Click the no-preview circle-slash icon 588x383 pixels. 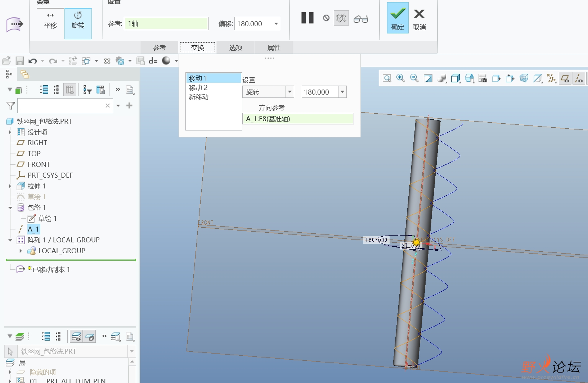click(326, 18)
